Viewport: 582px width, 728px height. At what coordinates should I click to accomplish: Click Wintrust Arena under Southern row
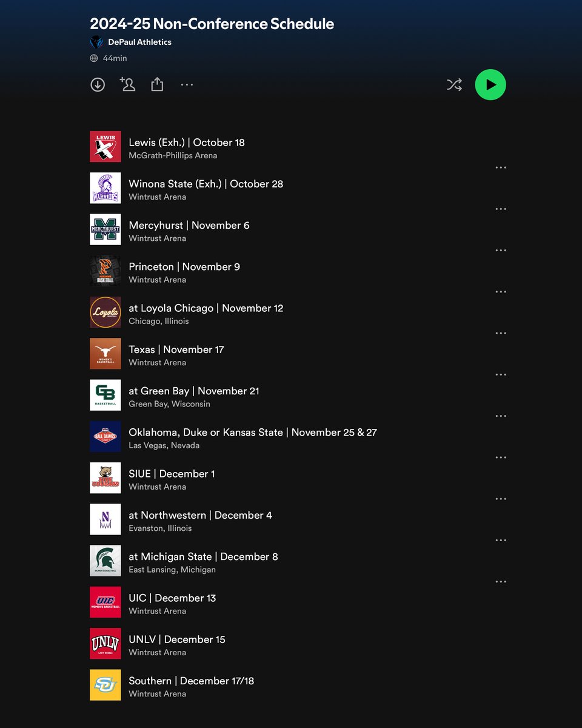pyautogui.click(x=158, y=693)
